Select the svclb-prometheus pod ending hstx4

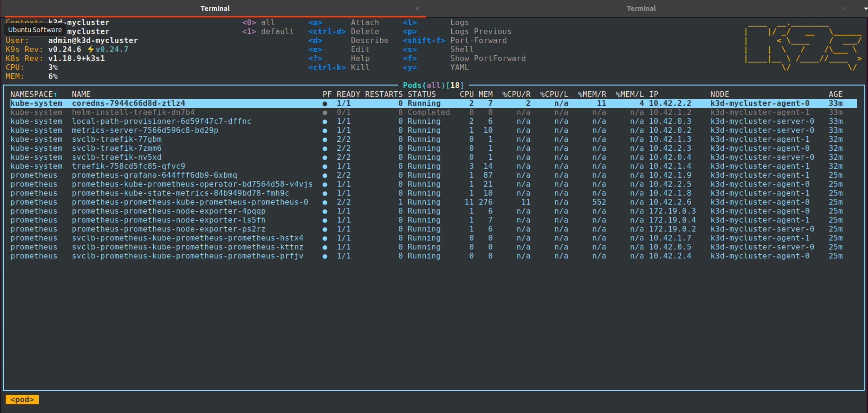coord(434,238)
